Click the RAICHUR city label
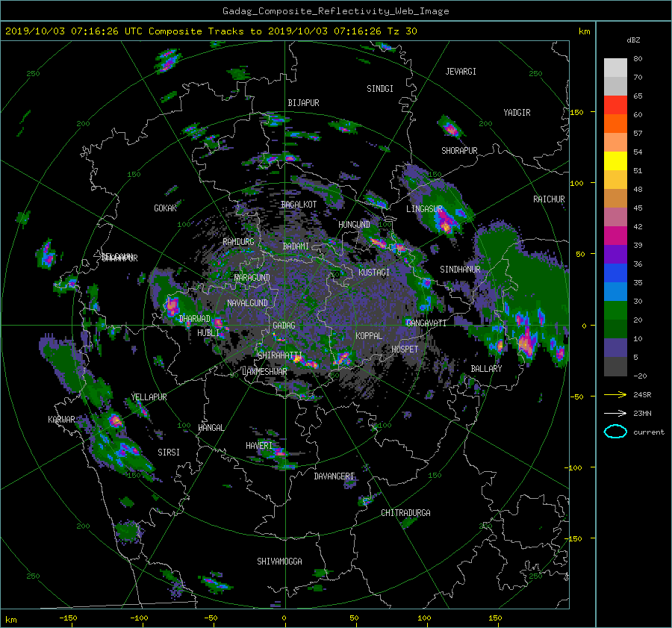The height and width of the screenshot is (628, 672). click(549, 199)
